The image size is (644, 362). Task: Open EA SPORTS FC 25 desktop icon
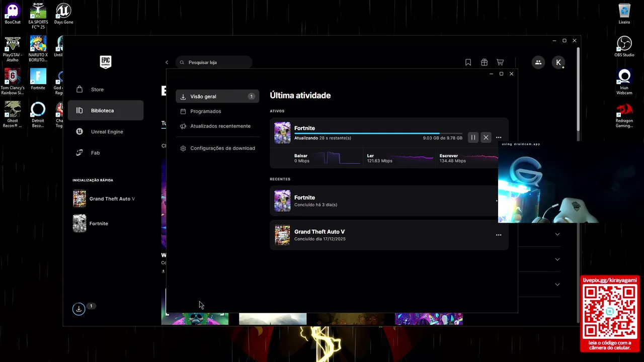click(38, 15)
